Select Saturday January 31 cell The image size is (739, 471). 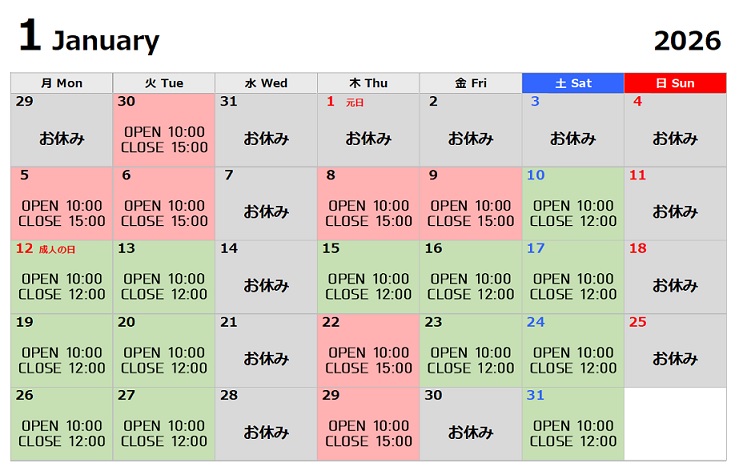click(573, 424)
